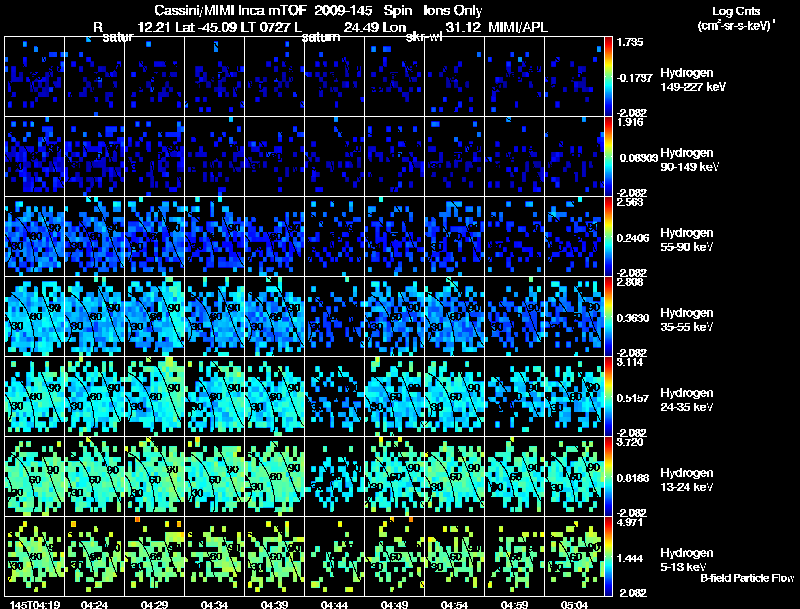Click the 04:24 time label

94,605
